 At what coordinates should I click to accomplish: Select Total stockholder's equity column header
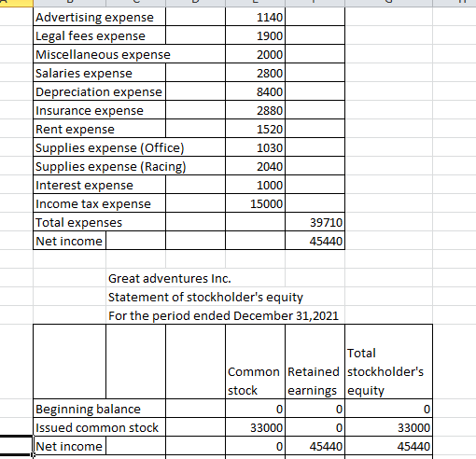tap(388, 362)
